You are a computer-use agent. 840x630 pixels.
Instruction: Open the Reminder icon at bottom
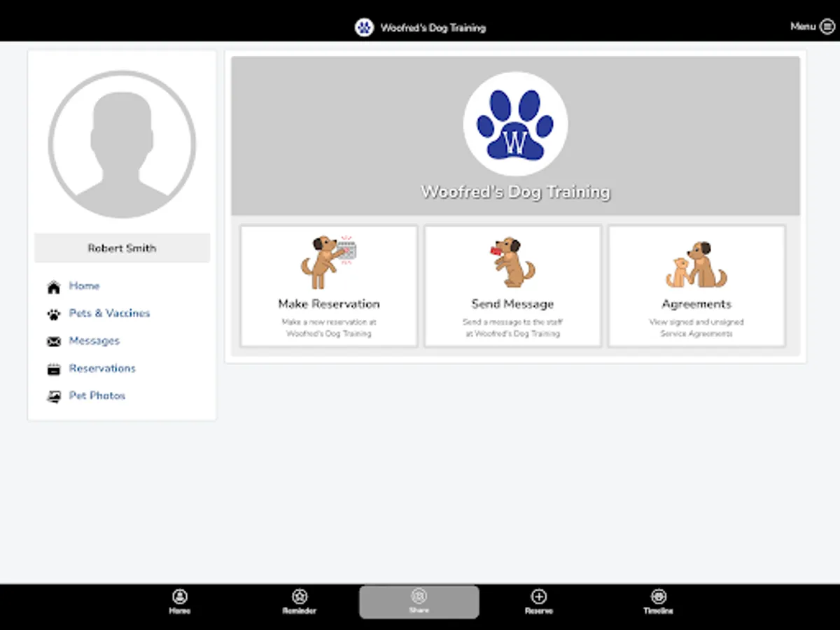pos(300,596)
